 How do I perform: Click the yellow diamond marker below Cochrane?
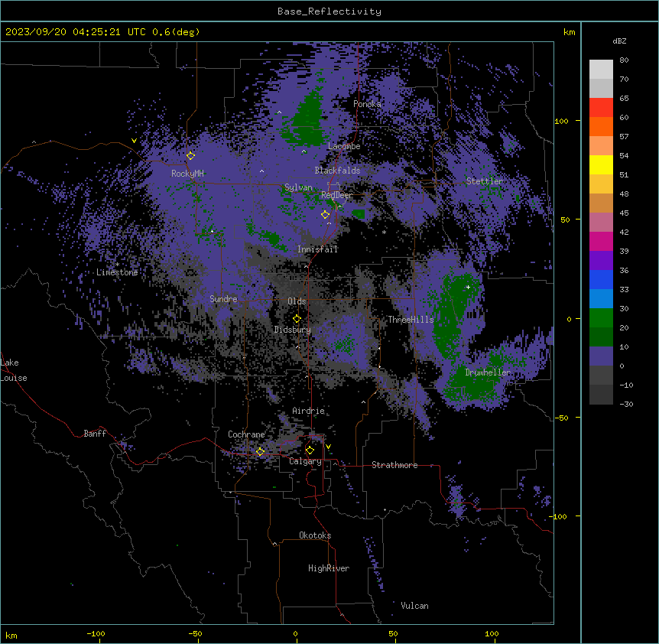click(260, 451)
